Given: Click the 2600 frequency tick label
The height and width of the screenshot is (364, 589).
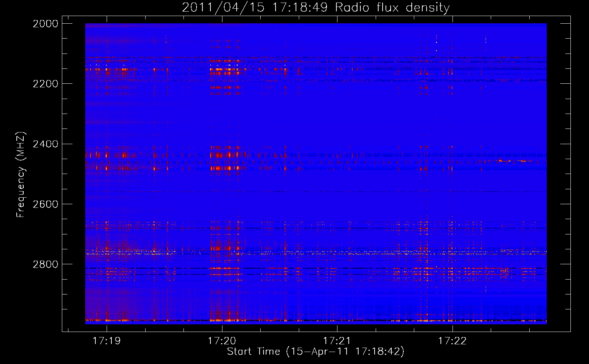Looking at the screenshot, I should (x=46, y=204).
